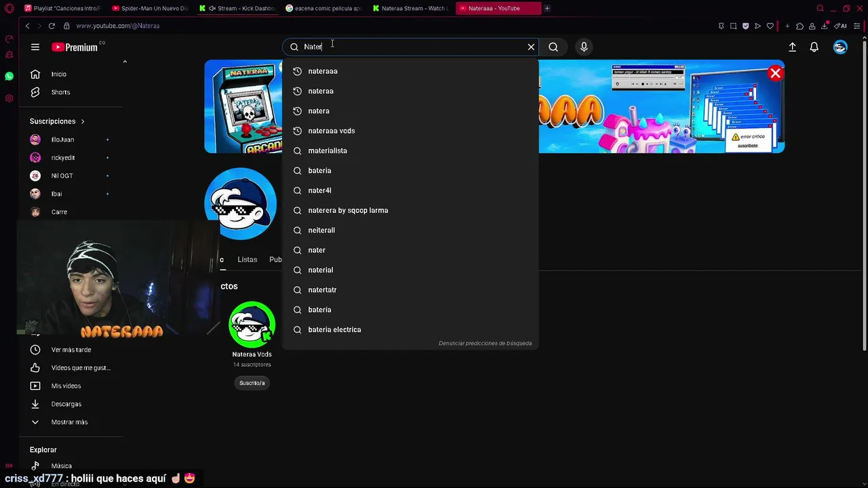Click the Nateraaa channel profile picture

click(241, 203)
